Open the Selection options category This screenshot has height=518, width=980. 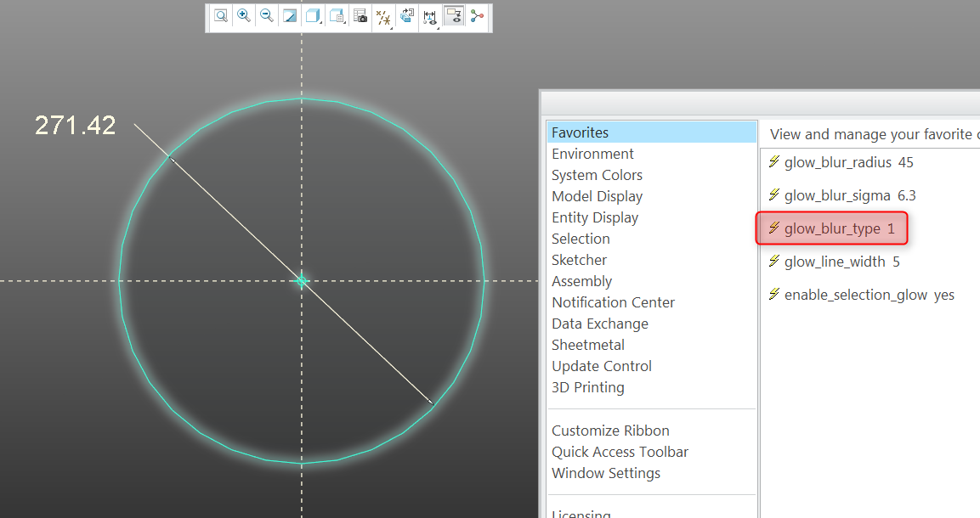coord(581,239)
